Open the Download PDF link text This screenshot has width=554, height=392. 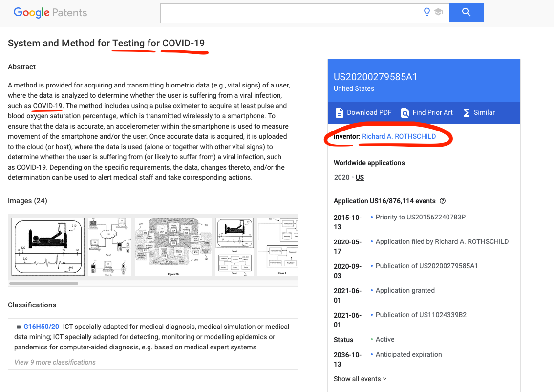[369, 112]
